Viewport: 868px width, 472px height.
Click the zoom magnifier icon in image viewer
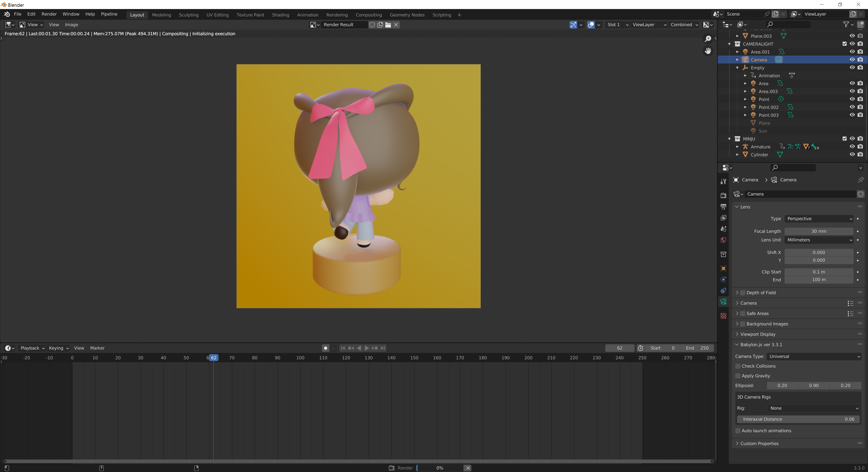point(708,39)
